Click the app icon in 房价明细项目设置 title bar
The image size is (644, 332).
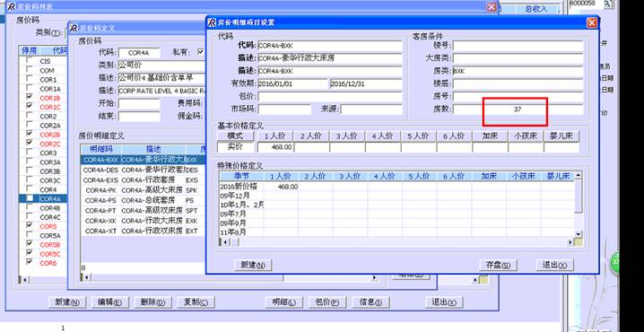(x=213, y=22)
